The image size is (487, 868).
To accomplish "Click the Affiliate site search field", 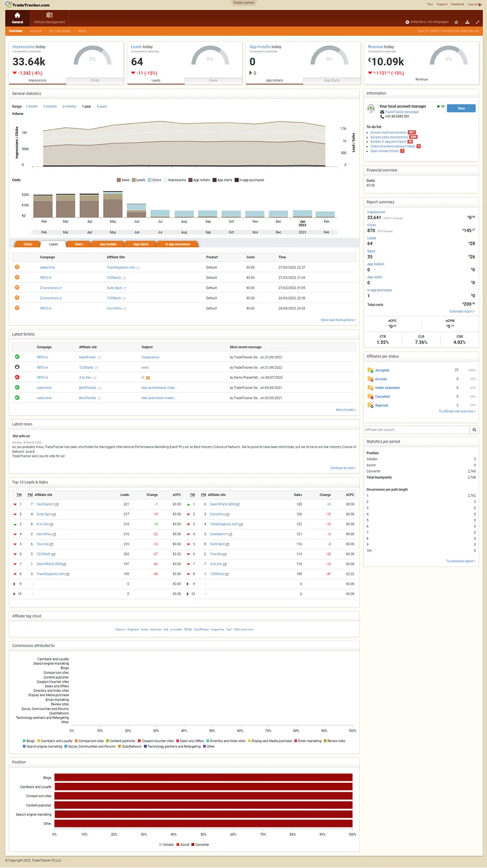I will [416, 430].
